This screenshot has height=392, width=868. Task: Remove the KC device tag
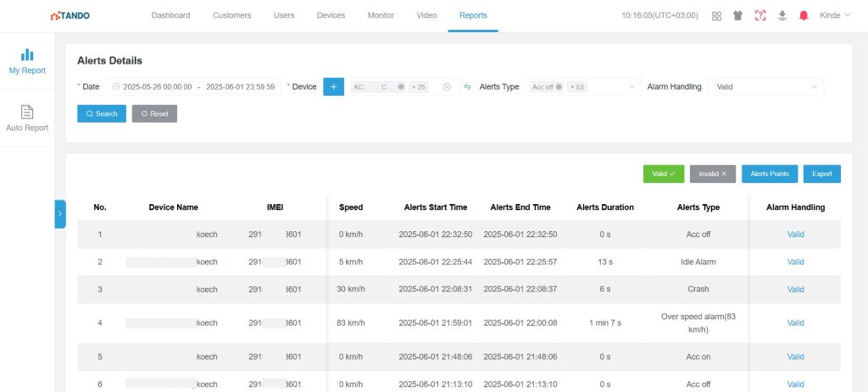pyautogui.click(x=401, y=87)
